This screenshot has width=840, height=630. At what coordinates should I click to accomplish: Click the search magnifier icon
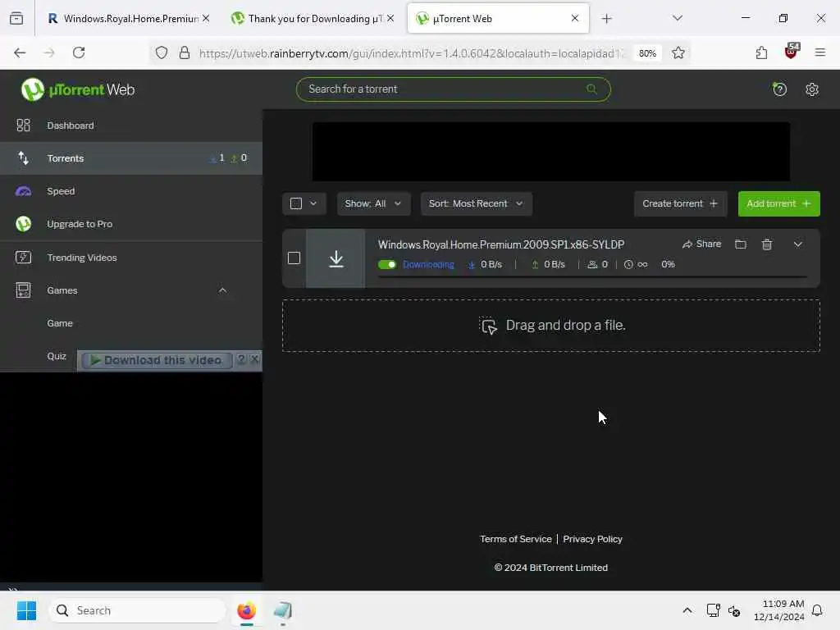click(591, 89)
